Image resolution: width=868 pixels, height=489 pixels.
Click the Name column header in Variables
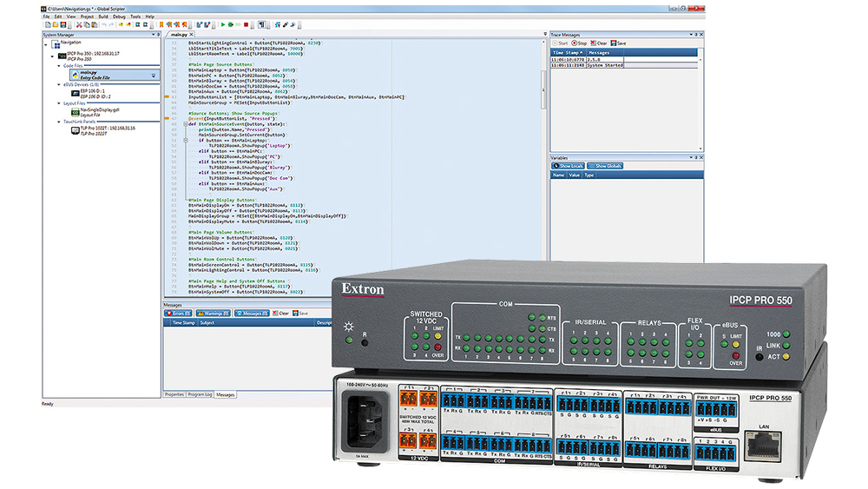(x=558, y=175)
